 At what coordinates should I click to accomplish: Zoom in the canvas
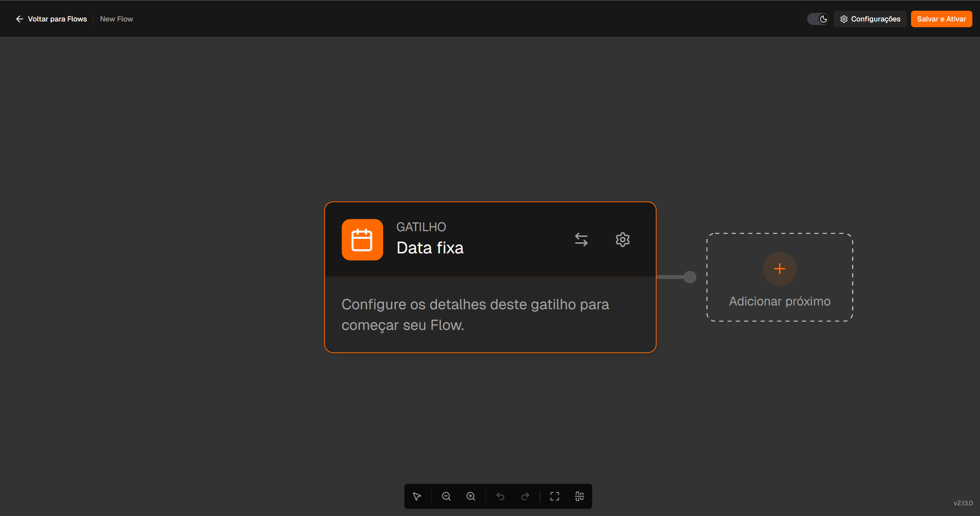point(471,496)
